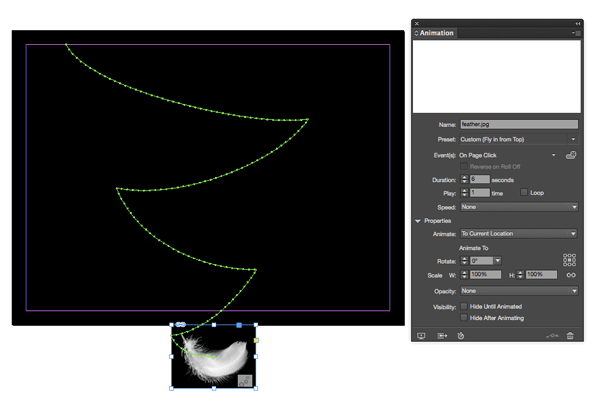Click the Name field containing feather.jpg
600x403 pixels.
pyautogui.click(x=519, y=124)
